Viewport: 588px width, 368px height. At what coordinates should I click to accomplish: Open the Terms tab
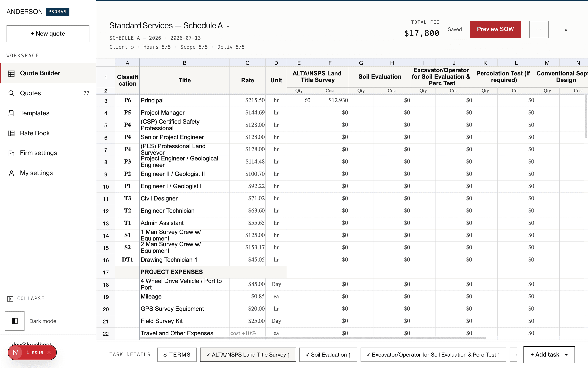pos(177,355)
